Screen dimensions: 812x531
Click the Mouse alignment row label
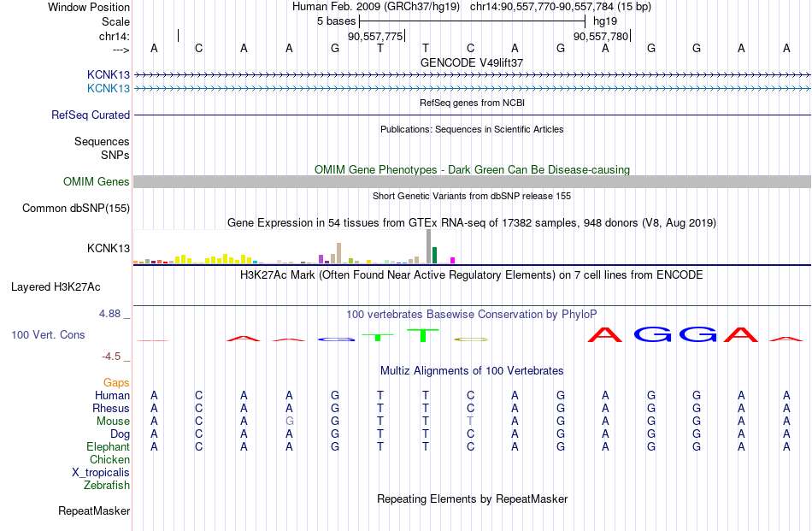point(113,422)
